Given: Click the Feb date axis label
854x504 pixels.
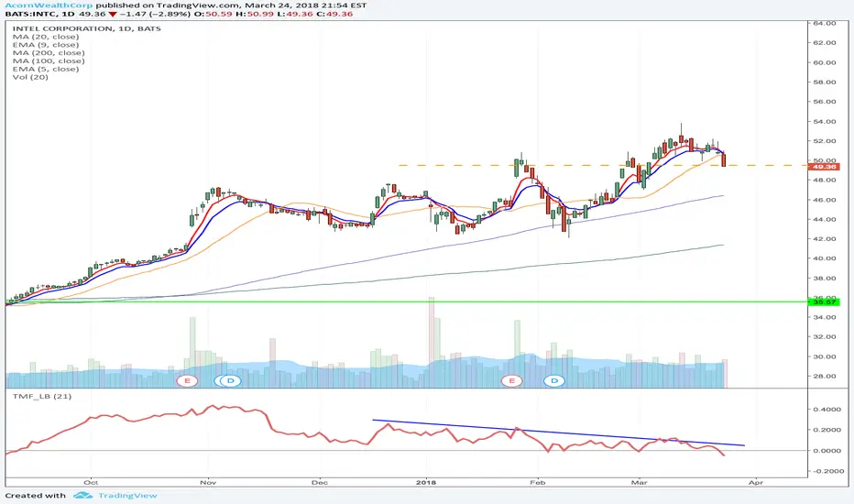Looking at the screenshot, I should (x=538, y=483).
